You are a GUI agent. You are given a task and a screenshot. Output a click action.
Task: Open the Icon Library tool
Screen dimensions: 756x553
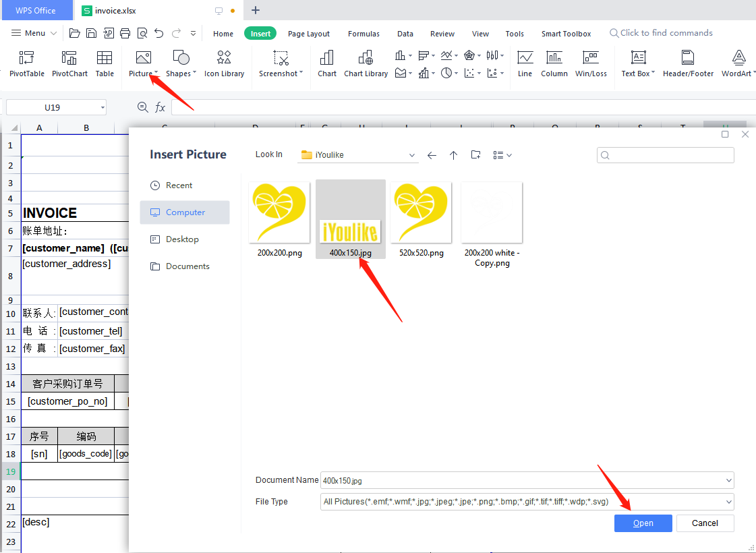tap(224, 59)
